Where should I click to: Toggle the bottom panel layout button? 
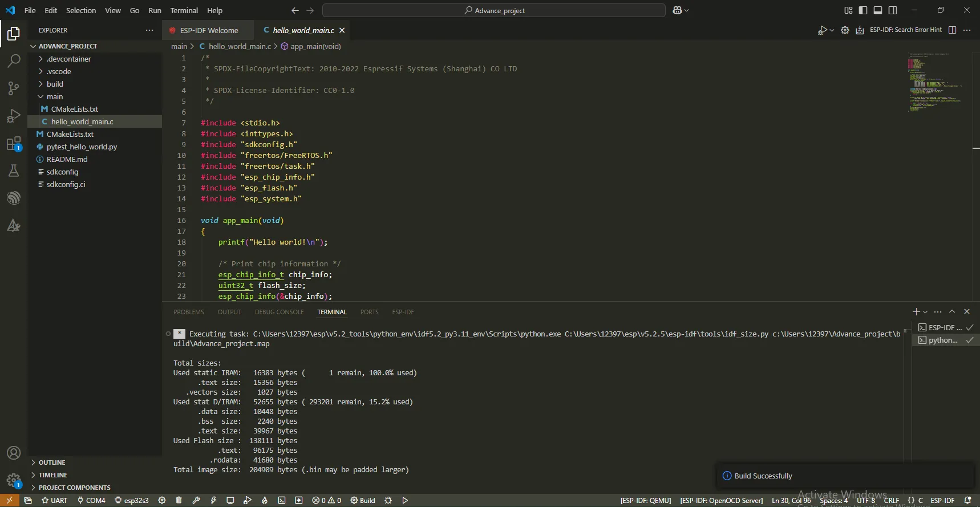878,10
